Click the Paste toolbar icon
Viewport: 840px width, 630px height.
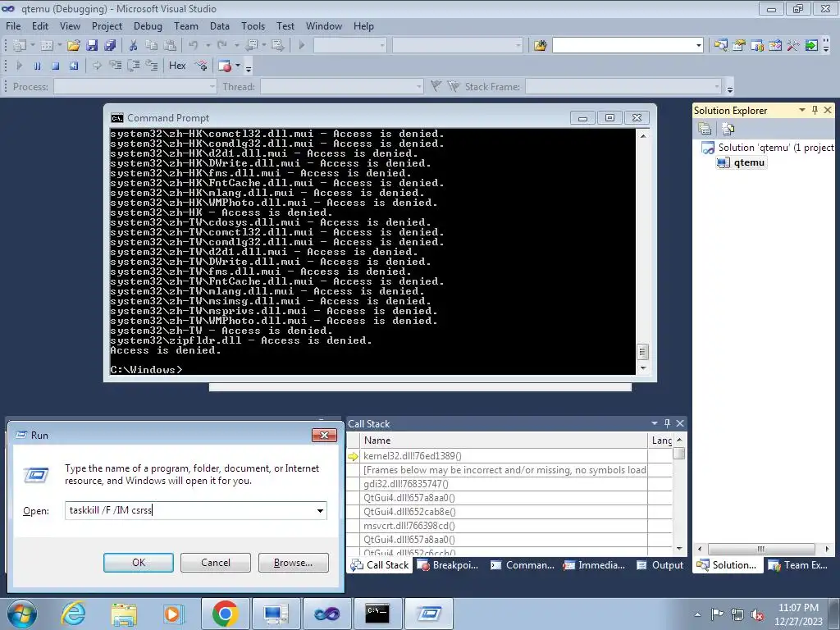click(170, 46)
